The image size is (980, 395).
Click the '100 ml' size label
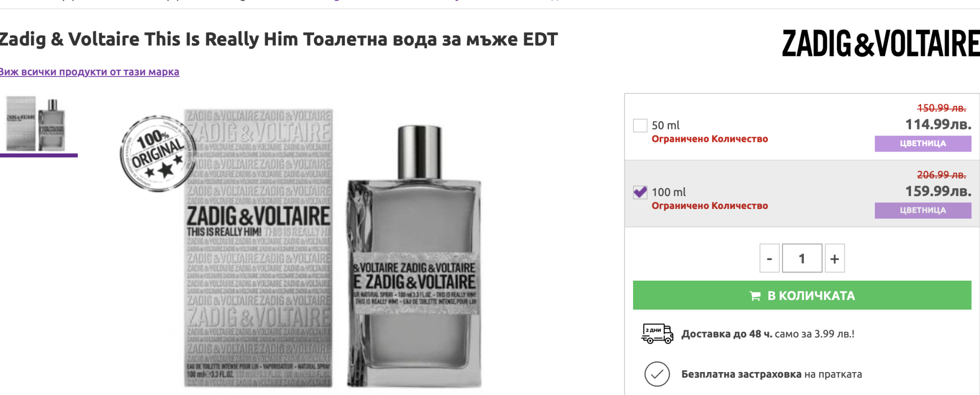[669, 192]
